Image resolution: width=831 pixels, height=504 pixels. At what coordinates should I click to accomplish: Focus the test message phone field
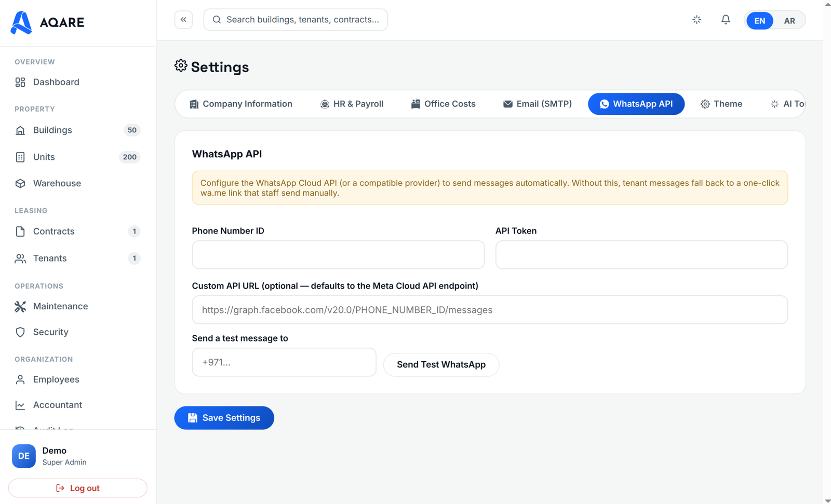click(x=284, y=362)
